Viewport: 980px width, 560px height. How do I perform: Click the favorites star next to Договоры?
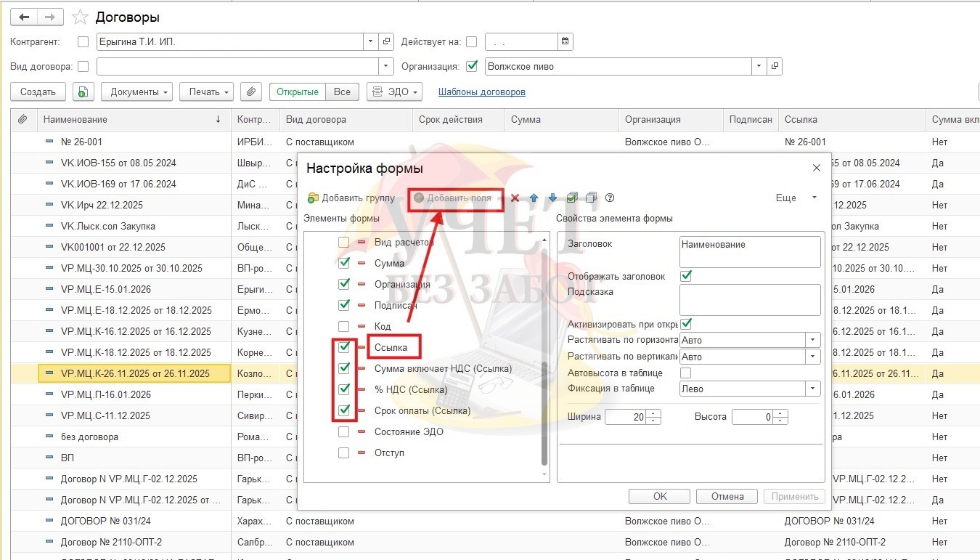pyautogui.click(x=81, y=17)
